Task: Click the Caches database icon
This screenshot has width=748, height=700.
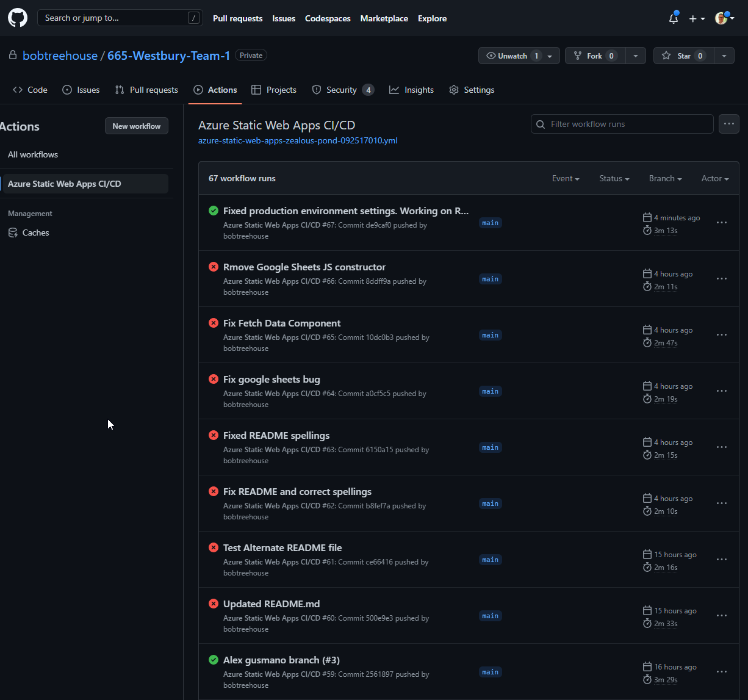Action: click(x=13, y=233)
